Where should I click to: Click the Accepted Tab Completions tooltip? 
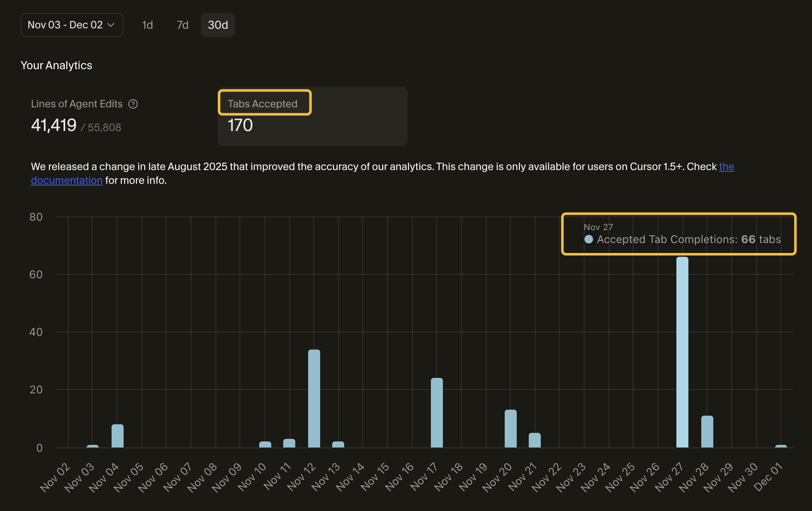[678, 234]
